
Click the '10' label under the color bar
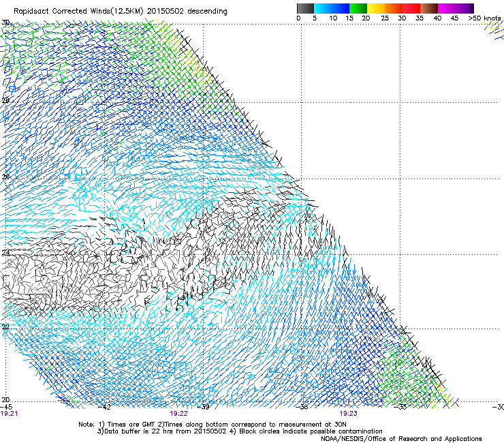click(333, 18)
